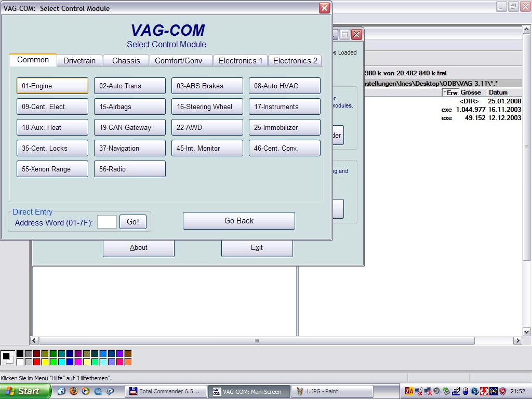Sort Total Commander list by Datum column

504,92
